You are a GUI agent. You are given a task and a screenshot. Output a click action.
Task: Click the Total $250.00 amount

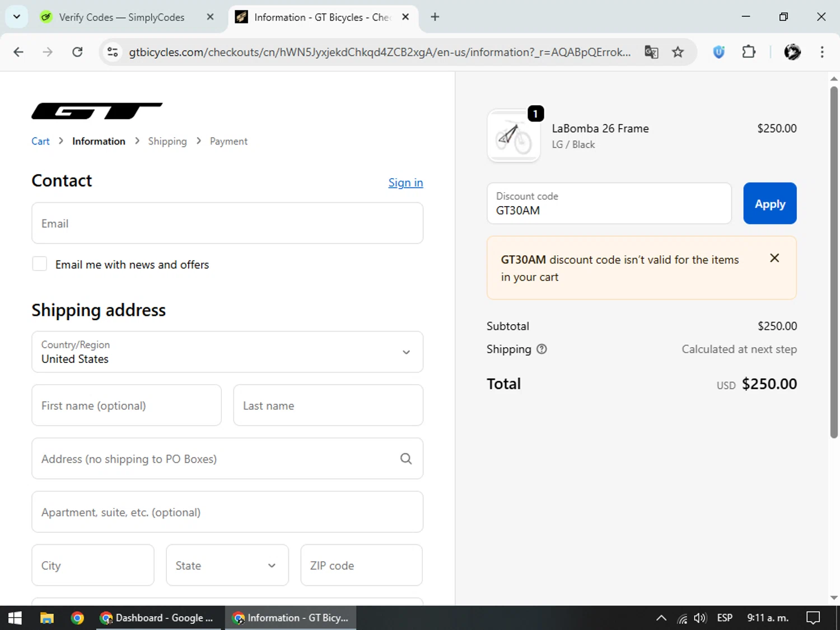(x=769, y=384)
